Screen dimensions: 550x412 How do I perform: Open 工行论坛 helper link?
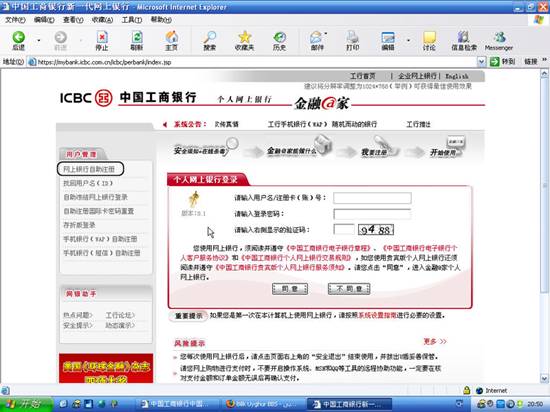click(120, 315)
